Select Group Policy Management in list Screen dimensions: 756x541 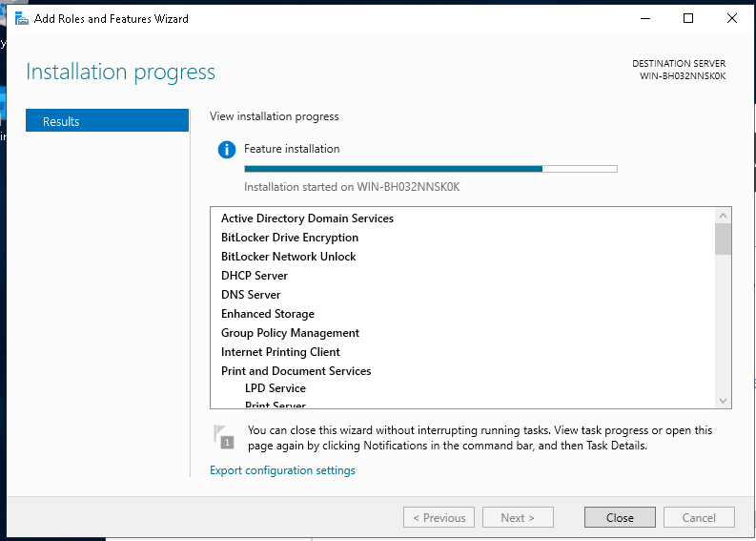[290, 333]
